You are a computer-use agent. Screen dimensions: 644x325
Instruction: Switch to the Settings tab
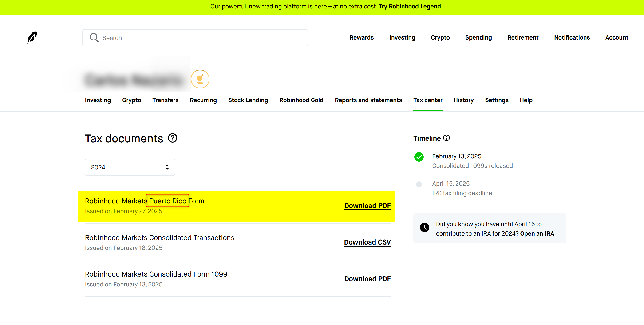coord(497,100)
